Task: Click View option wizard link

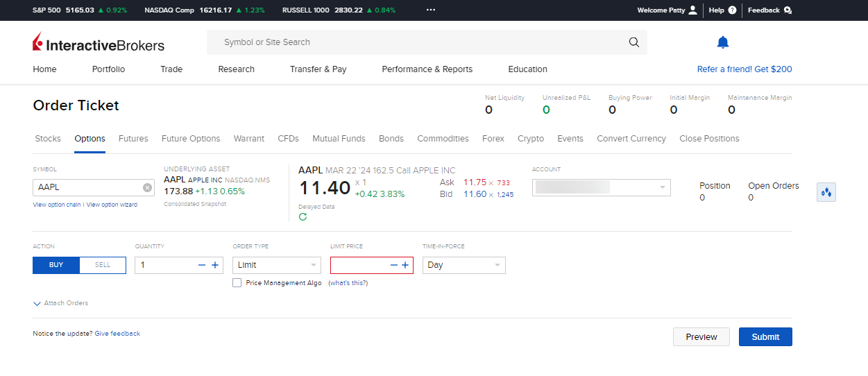Action: [112, 205]
